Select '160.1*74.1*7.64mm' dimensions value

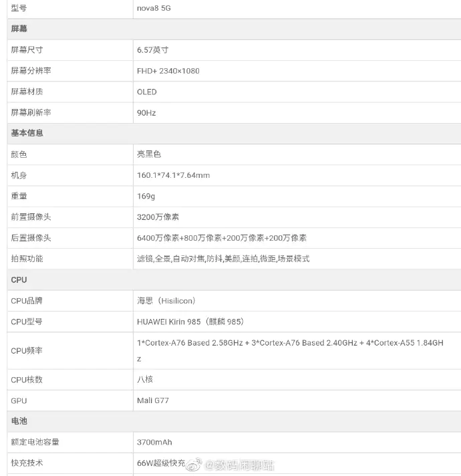(173, 175)
